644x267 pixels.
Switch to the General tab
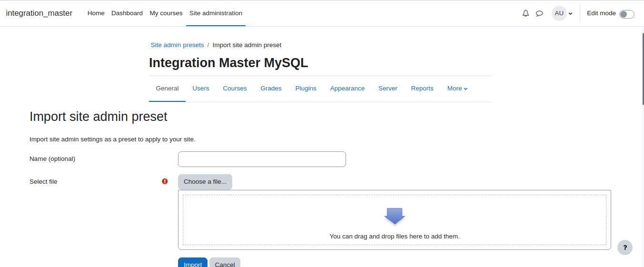[167, 89]
